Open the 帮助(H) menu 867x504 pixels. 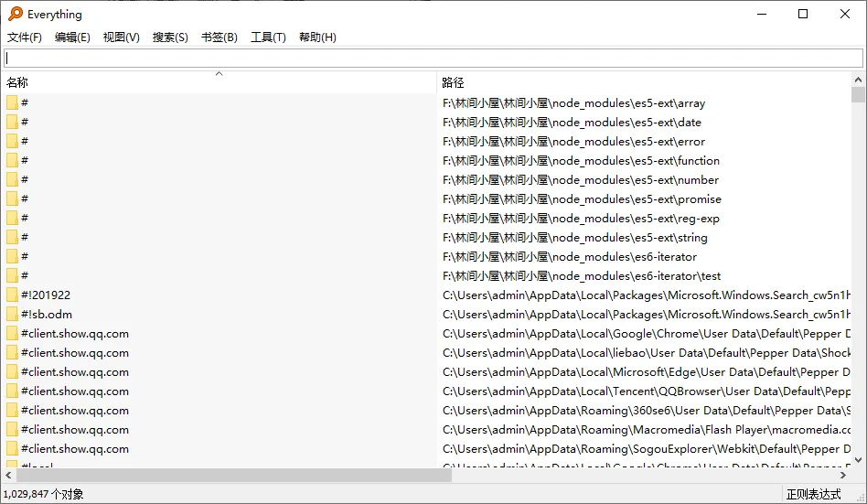pos(317,38)
